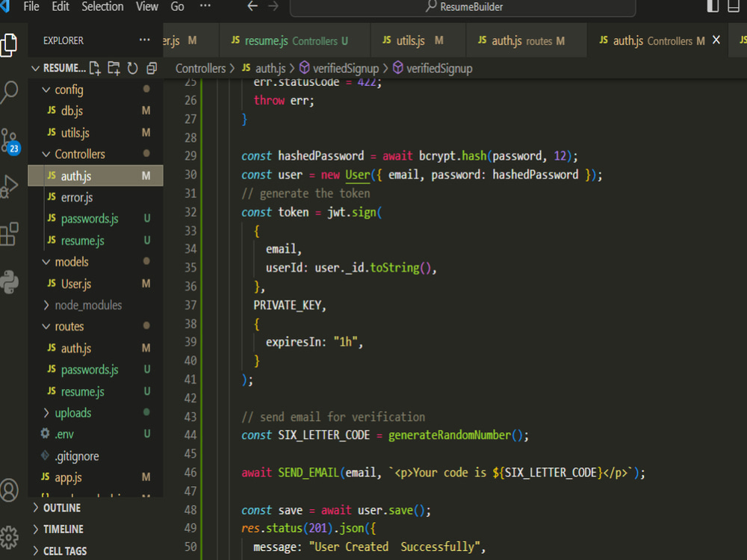Image resolution: width=747 pixels, height=560 pixels.
Task: Open the Extensions view
Action: (12, 234)
